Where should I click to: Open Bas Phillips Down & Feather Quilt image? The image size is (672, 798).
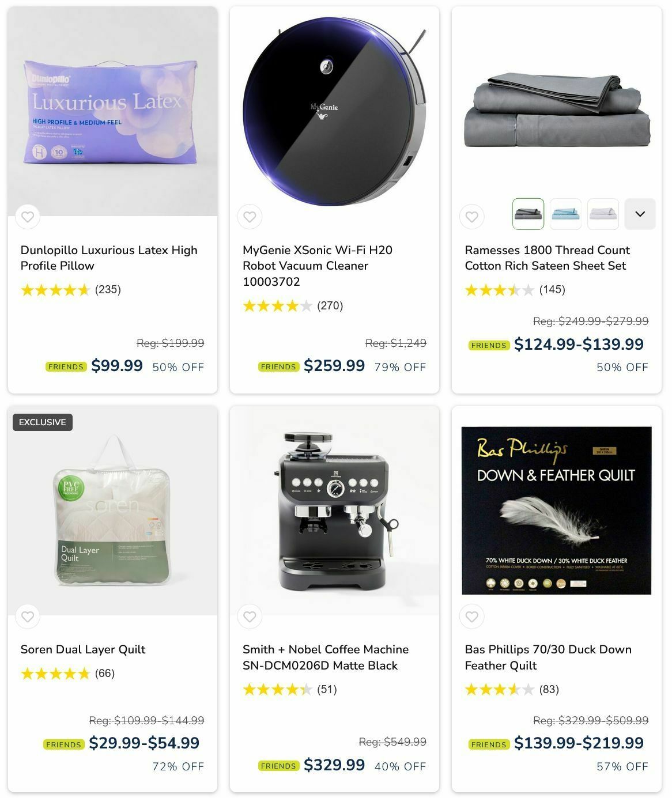tap(557, 510)
